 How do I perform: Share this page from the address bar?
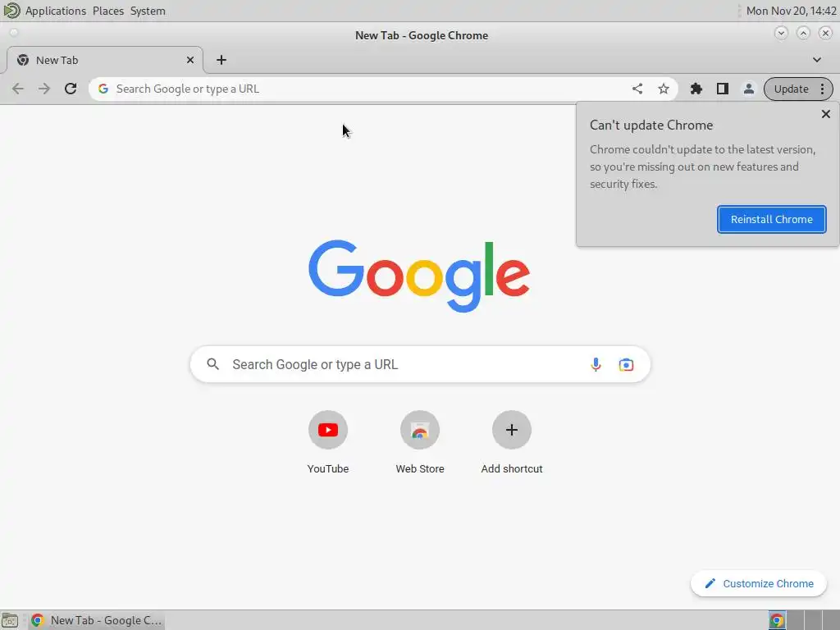tap(637, 89)
